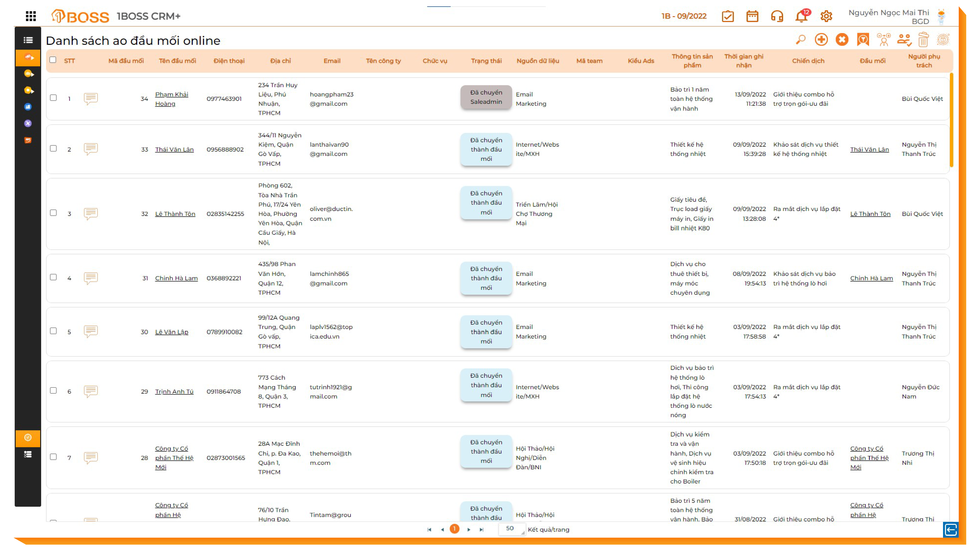Check the checkbox for row 1
The width and height of the screenshot is (980, 551).
pyautogui.click(x=53, y=98)
